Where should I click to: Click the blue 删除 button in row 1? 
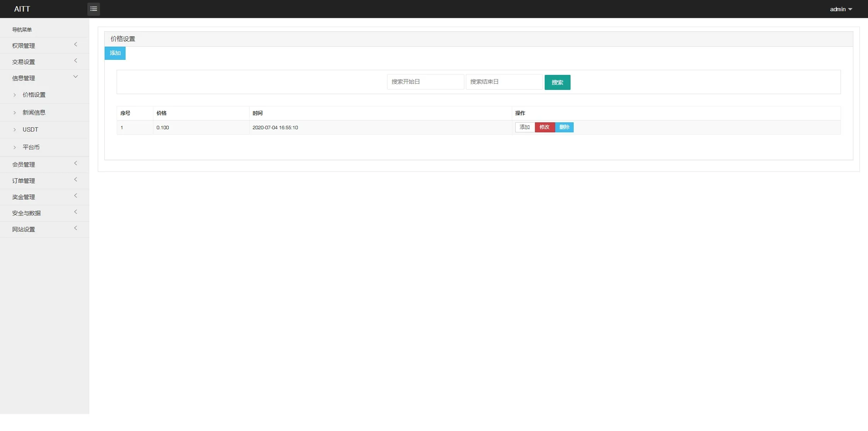pos(564,127)
